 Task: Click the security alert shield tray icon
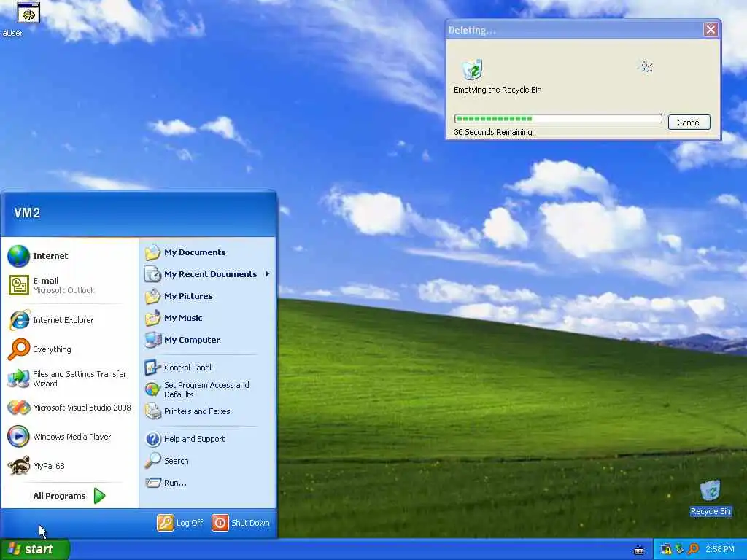pos(666,550)
